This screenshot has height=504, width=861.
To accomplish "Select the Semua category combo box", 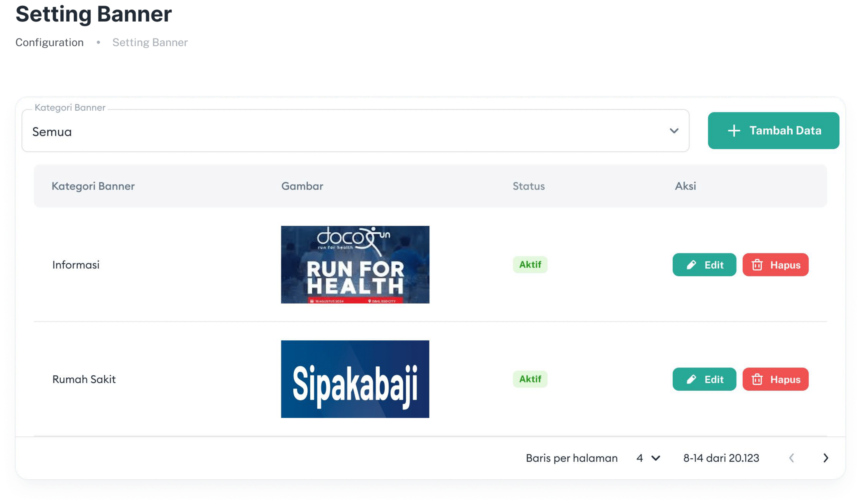I will (x=355, y=131).
